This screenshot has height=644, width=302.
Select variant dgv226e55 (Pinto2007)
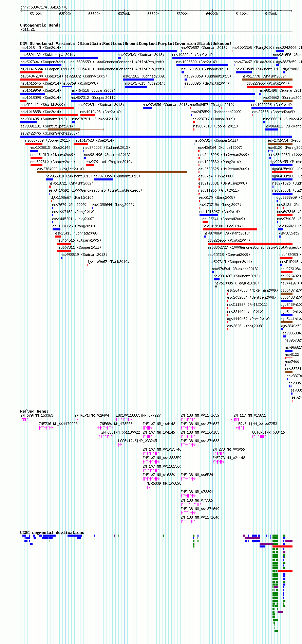point(229,240)
